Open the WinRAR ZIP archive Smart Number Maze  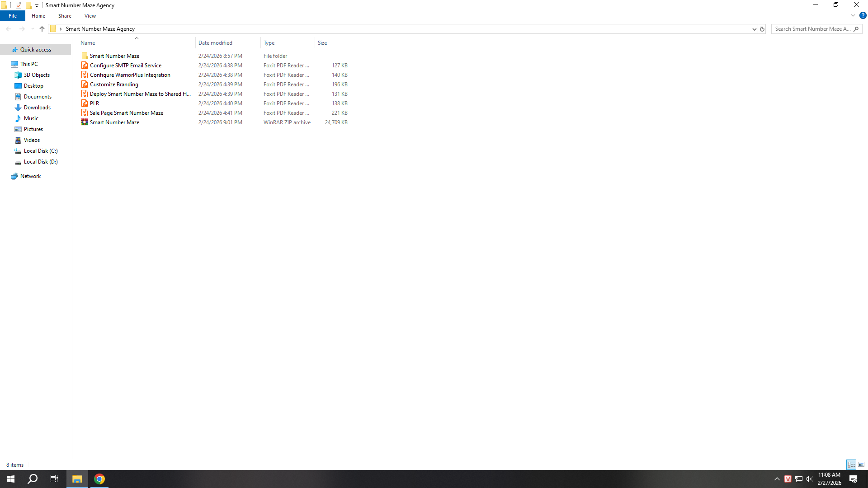click(x=114, y=122)
